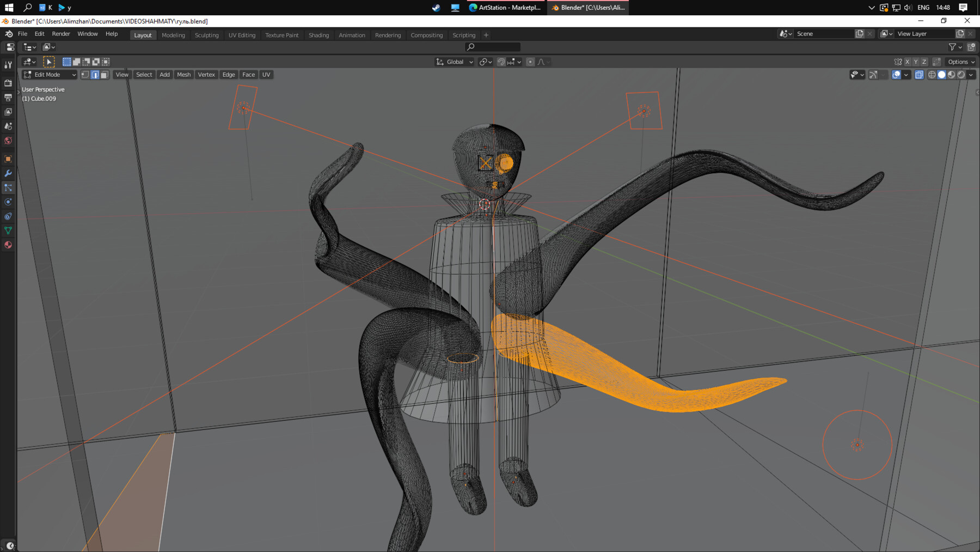Select the Tweak select tool arrow icon
980x552 pixels.
pos(49,62)
